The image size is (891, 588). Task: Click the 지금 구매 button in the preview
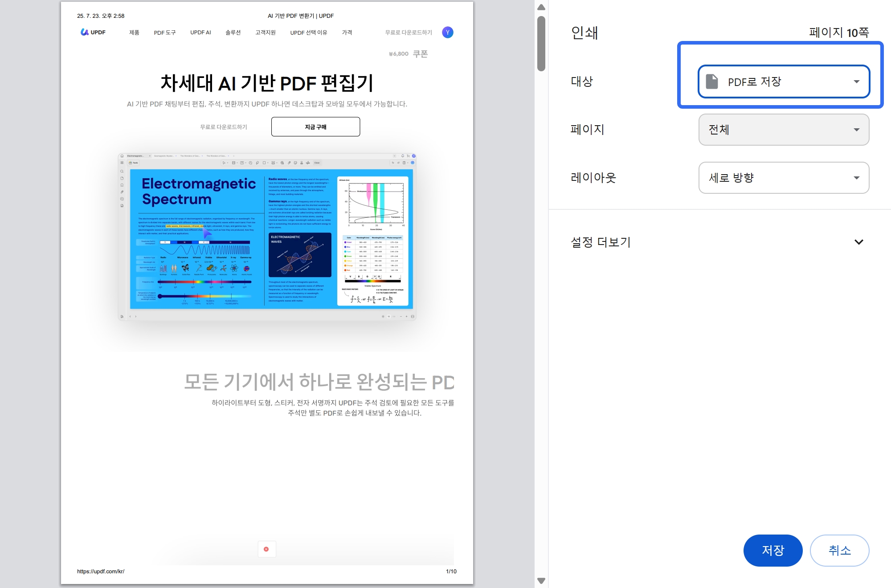pos(316,127)
